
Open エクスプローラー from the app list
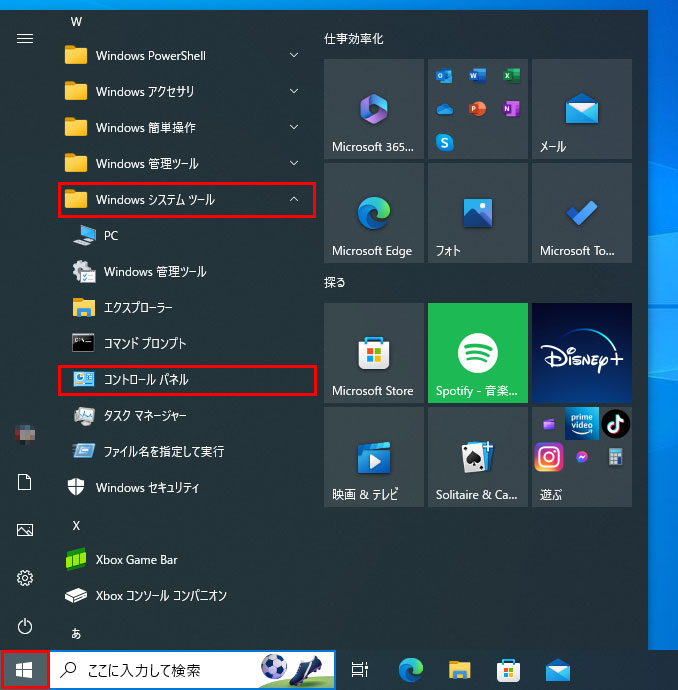pyautogui.click(x=187, y=308)
